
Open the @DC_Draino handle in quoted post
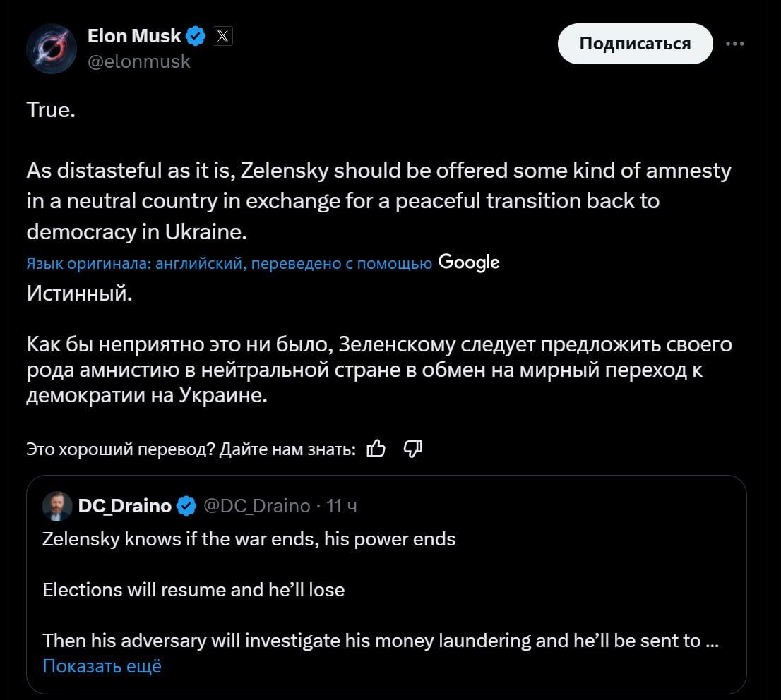(x=256, y=506)
